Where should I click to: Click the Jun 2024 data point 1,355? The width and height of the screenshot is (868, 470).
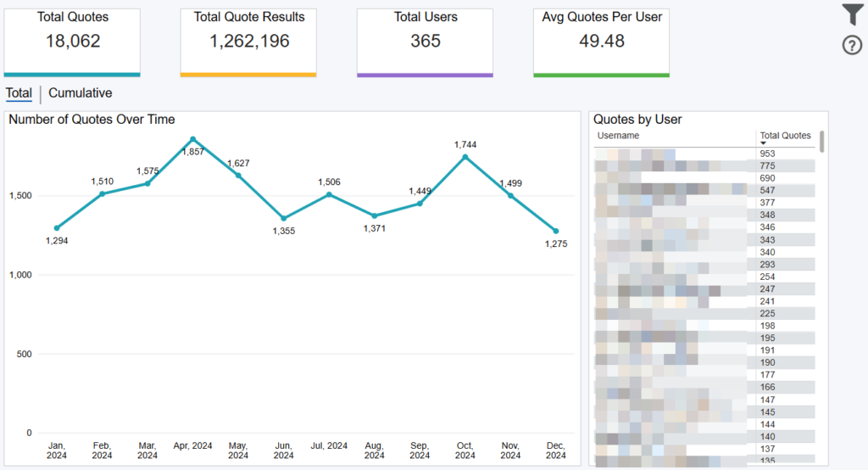click(x=284, y=218)
